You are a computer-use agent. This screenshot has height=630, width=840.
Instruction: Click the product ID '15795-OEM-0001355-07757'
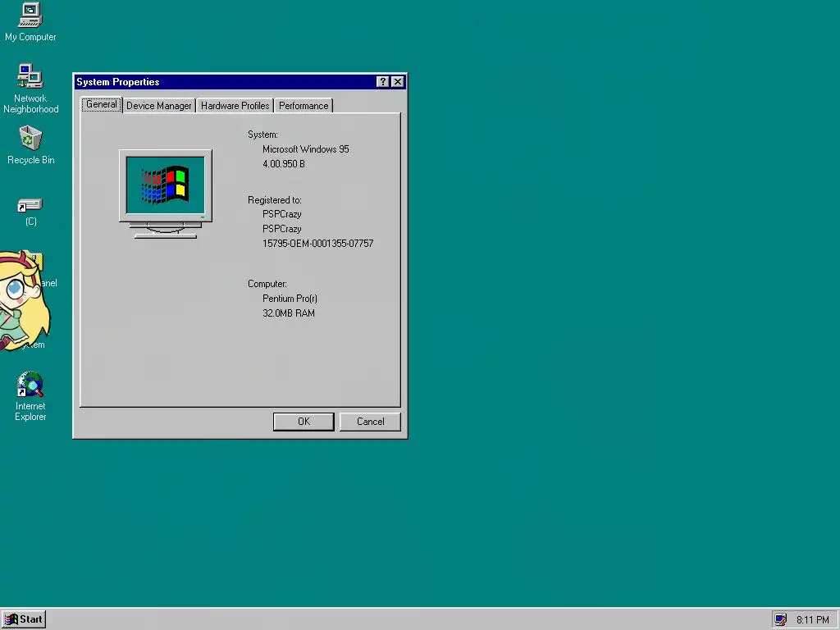tap(317, 243)
